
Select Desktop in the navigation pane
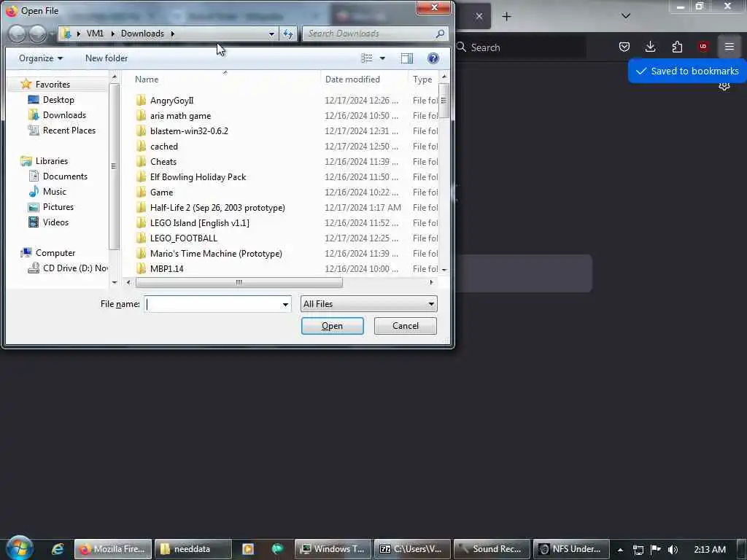pos(58,99)
